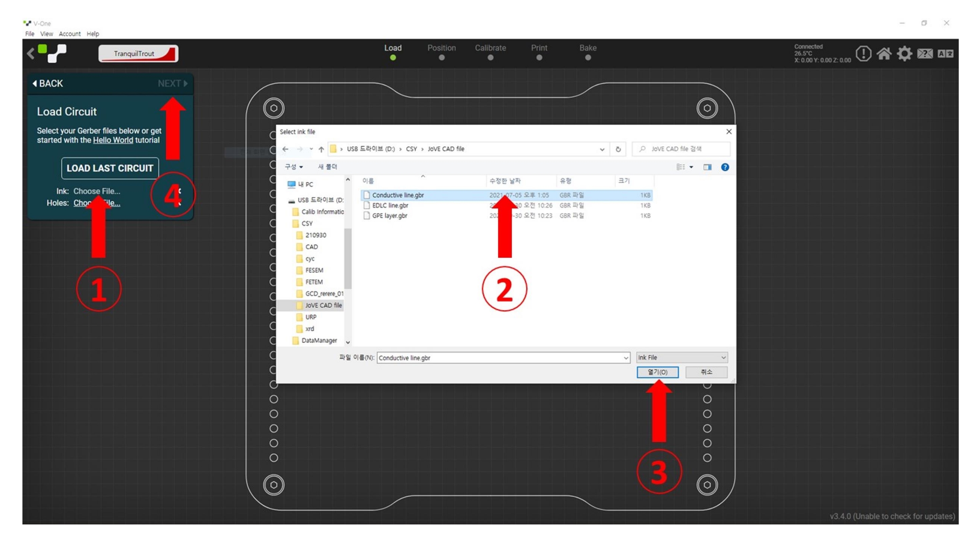
Task: Open the Account menu
Action: (69, 34)
